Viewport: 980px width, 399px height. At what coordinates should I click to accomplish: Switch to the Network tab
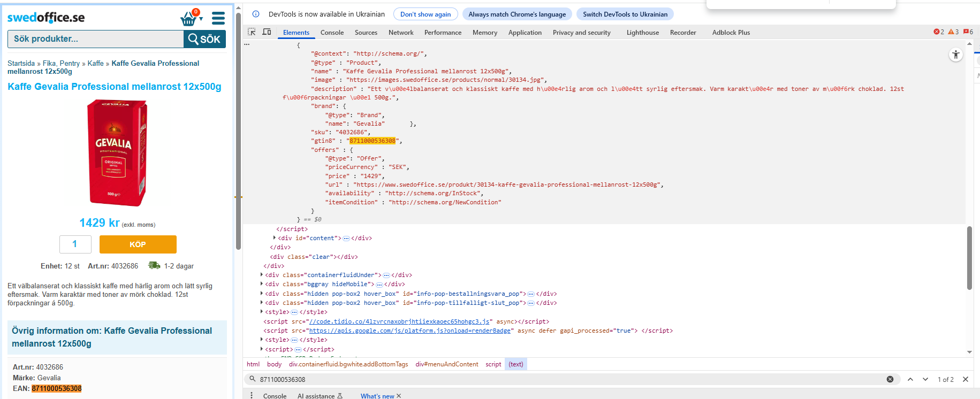[x=401, y=33]
